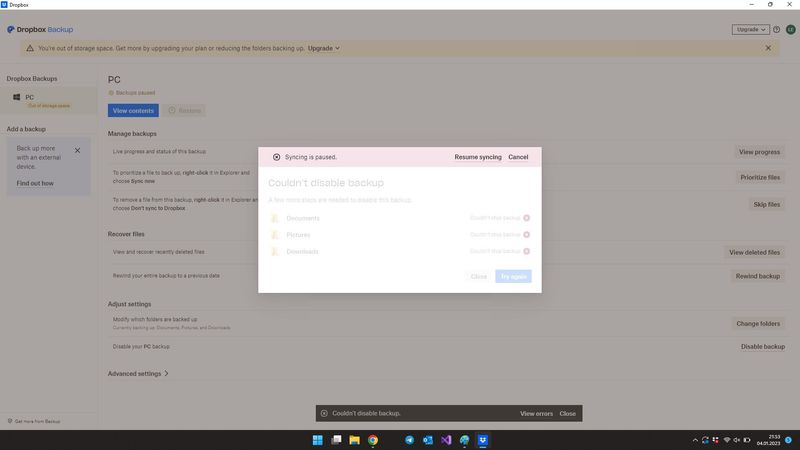Screen dimensions: 800x450
Task: Click the 'Adjust settings' heading
Action: 129,304
